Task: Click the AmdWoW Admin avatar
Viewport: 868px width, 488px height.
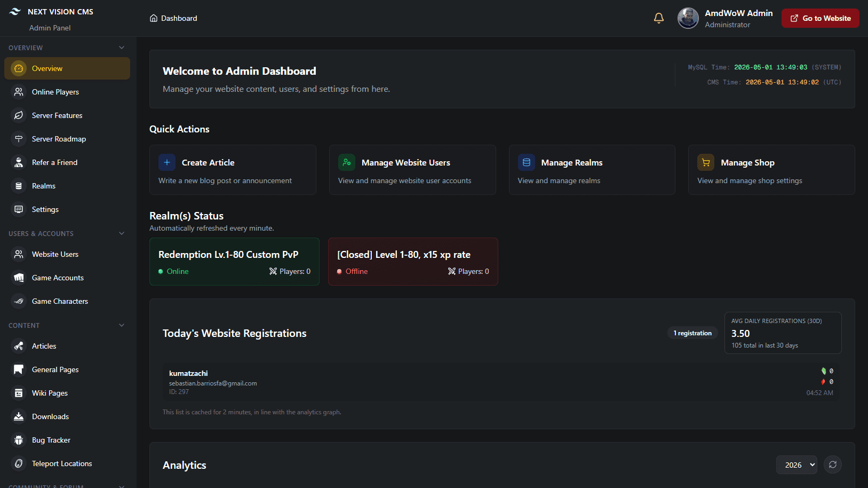Action: (x=688, y=18)
